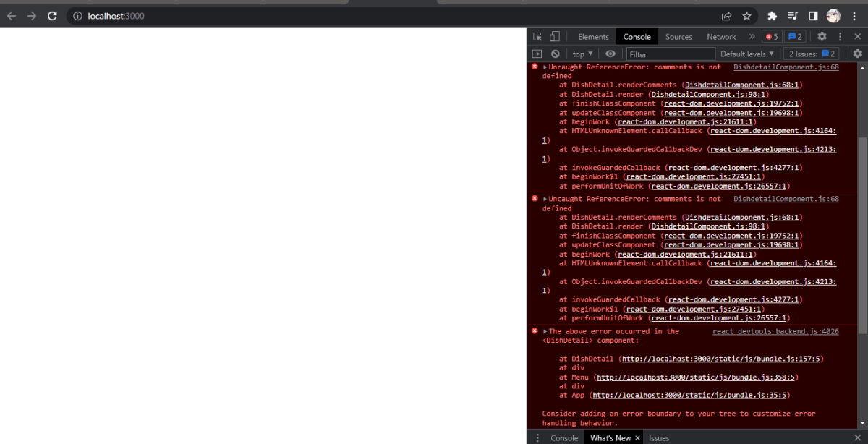Bookmark the page with the star icon

tap(746, 15)
